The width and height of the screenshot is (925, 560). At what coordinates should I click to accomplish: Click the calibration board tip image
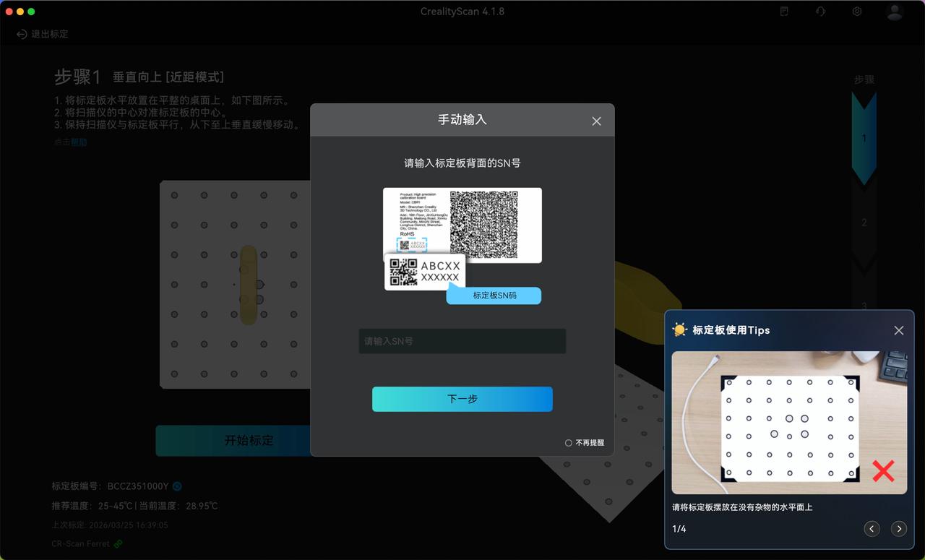(788, 423)
